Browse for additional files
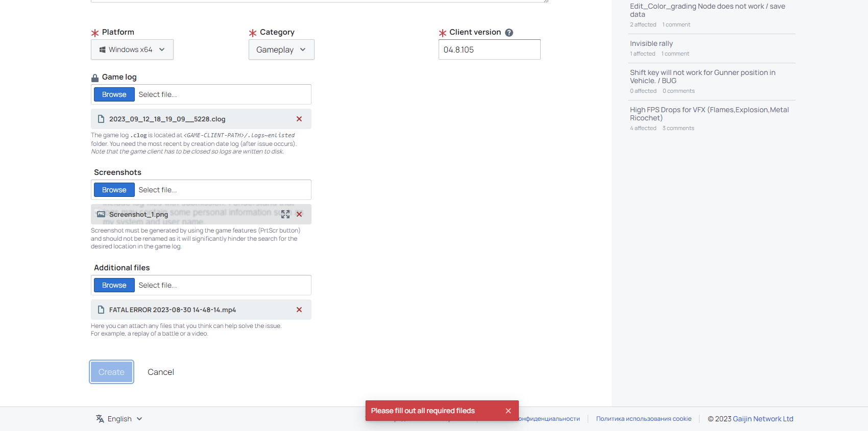Viewport: 868px width, 431px height. pos(114,285)
